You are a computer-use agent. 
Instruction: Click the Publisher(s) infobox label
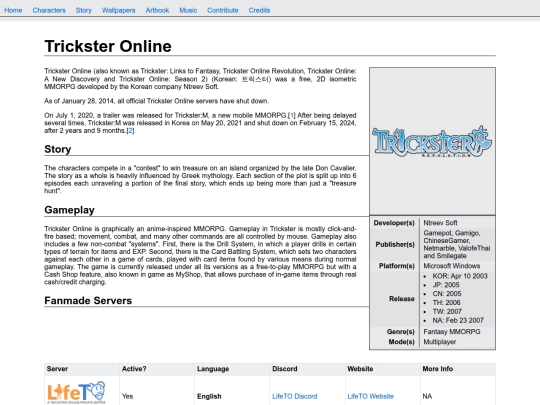tap(395, 245)
